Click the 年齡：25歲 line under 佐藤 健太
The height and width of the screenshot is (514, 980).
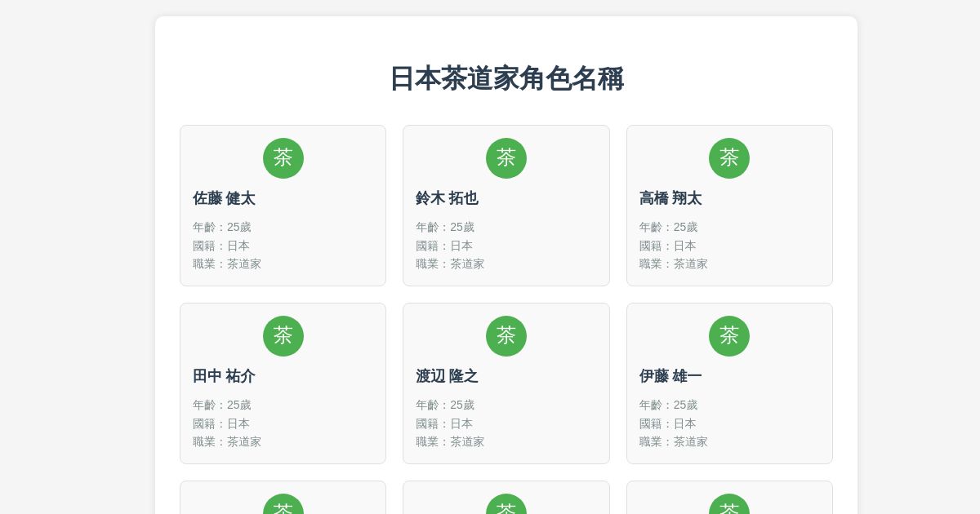(222, 227)
